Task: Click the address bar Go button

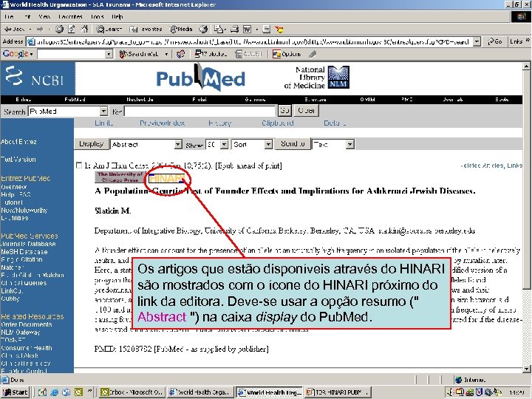Action: [x=494, y=41]
